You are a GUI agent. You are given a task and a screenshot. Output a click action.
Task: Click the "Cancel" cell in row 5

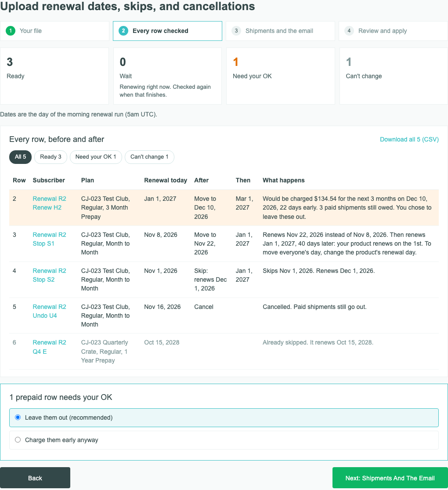[x=204, y=307]
